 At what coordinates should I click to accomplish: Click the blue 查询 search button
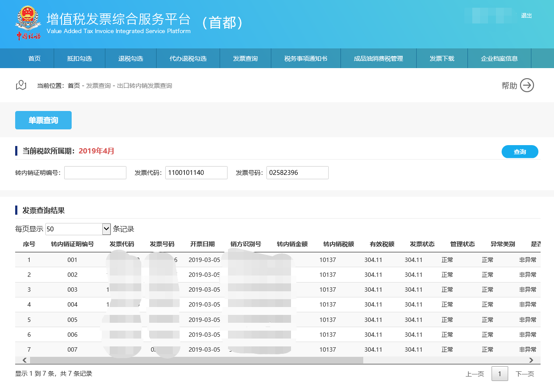[520, 152]
